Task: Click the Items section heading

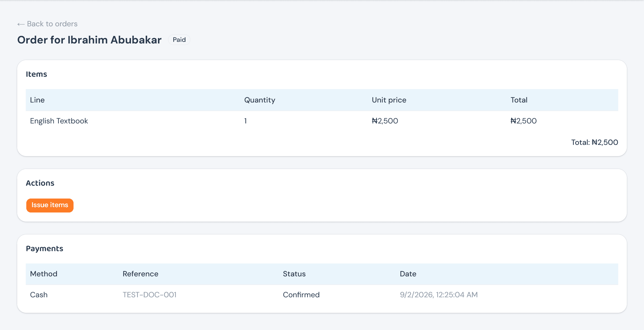Action: pyautogui.click(x=36, y=74)
